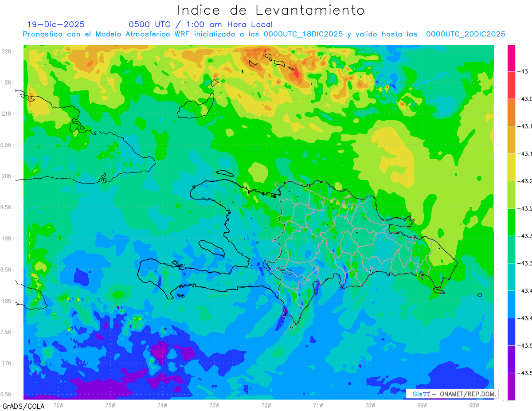Click the '1.5N' latitude label
The height and width of the screenshot is (411, 532).
[x=7, y=82]
